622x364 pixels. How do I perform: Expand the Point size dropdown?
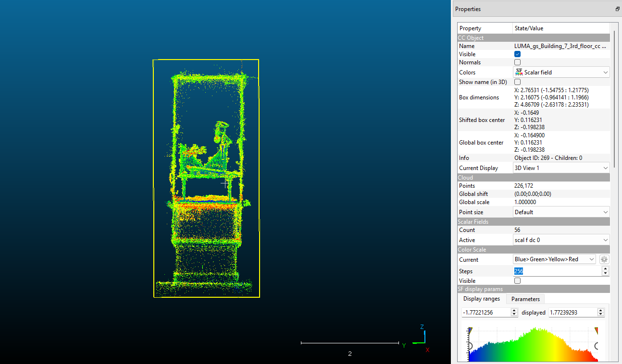pyautogui.click(x=561, y=212)
